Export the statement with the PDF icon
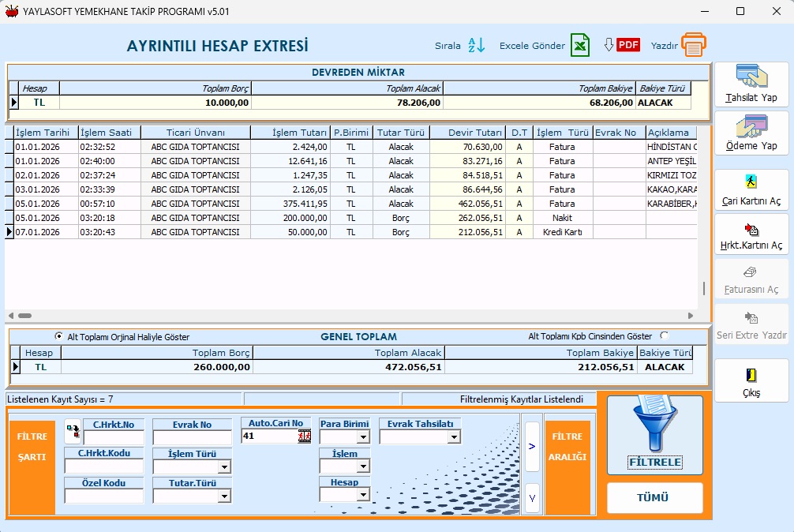Viewport: 794px width, 532px height. pyautogui.click(x=628, y=45)
